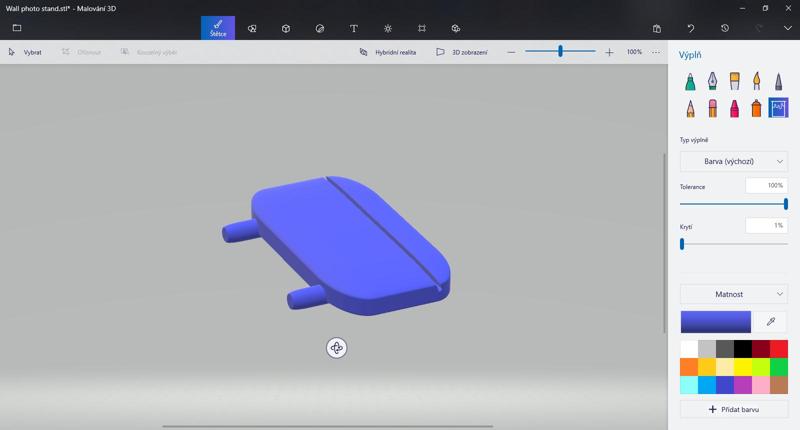Open the 3D library tab
The image size is (800, 430).
(456, 29)
